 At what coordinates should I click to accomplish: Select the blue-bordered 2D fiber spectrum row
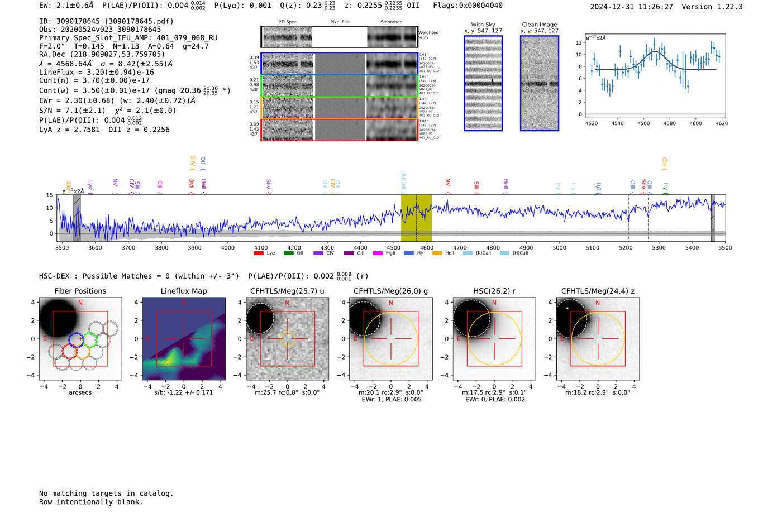pos(339,64)
